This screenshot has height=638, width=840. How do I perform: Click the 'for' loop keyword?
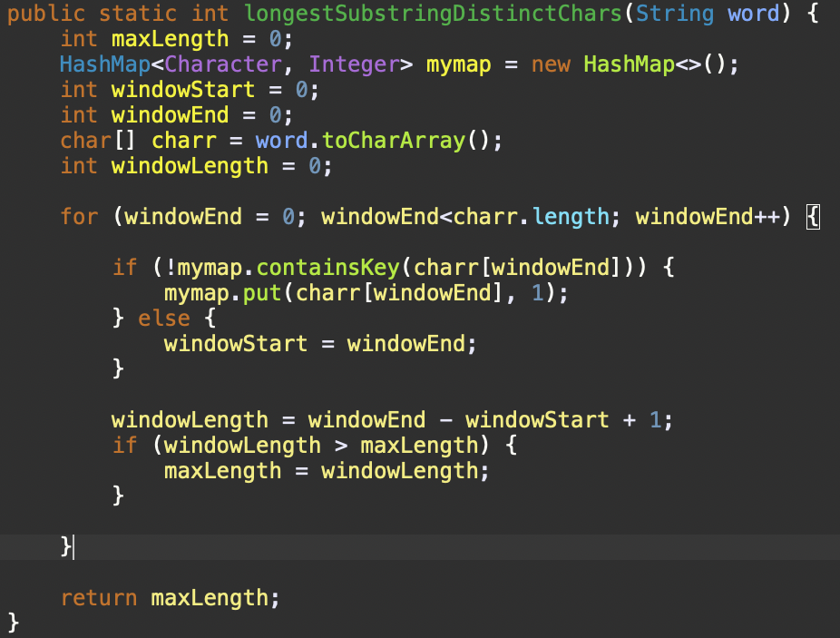[79, 217]
